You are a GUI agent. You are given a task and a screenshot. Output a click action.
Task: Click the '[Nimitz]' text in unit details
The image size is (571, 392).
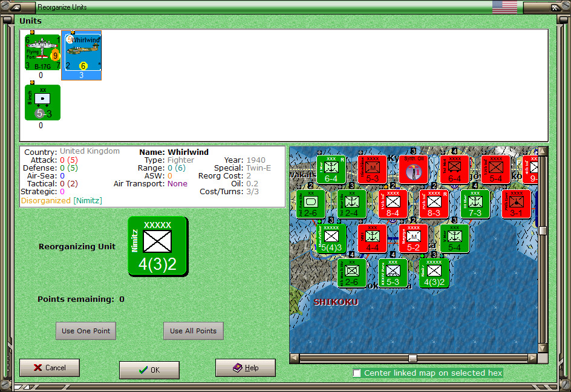(88, 201)
